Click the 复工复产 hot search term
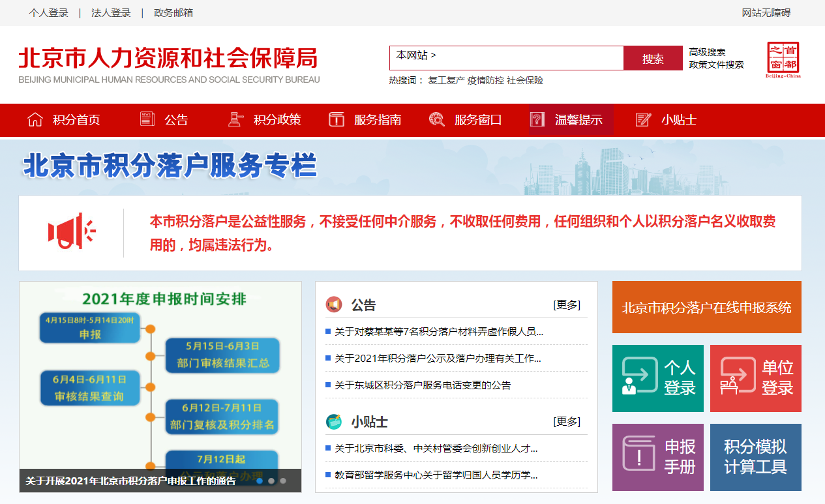The height and width of the screenshot is (504, 825). click(x=446, y=80)
